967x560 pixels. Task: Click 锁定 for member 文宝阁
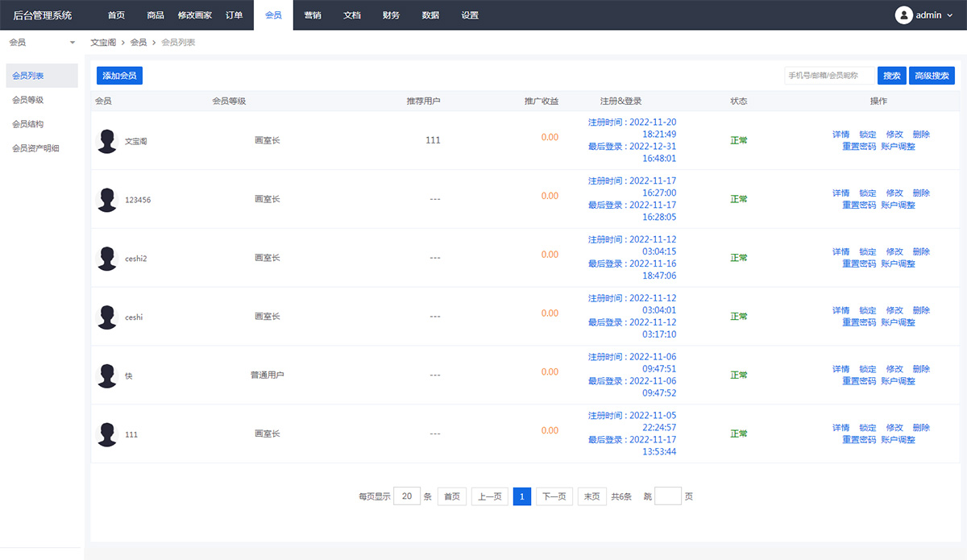click(x=867, y=135)
